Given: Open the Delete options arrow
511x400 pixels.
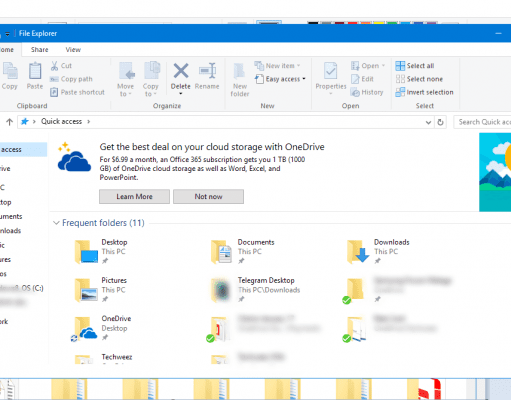Looking at the screenshot, I should pyautogui.click(x=181, y=94).
